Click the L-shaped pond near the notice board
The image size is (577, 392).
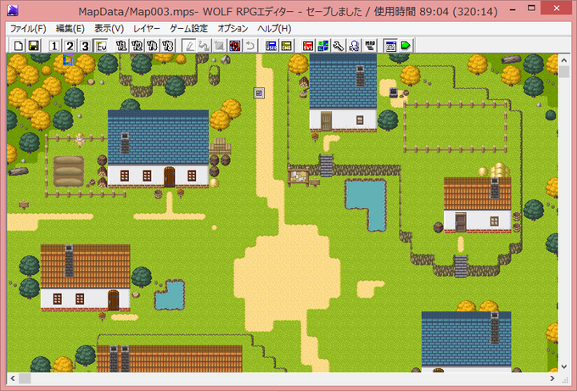click(366, 204)
